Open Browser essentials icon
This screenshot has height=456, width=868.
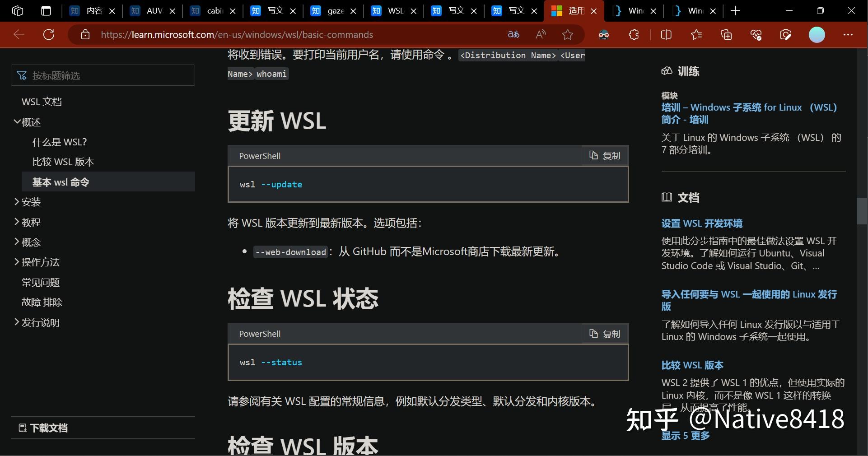pyautogui.click(x=756, y=34)
